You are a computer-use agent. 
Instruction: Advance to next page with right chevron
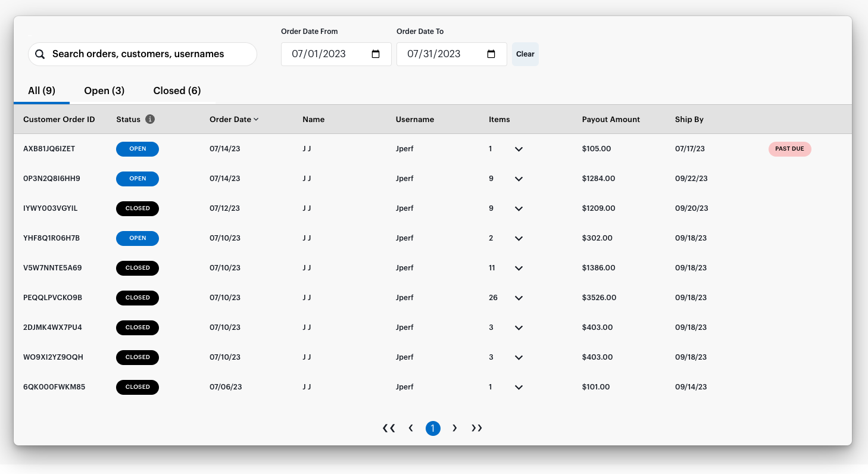point(455,428)
